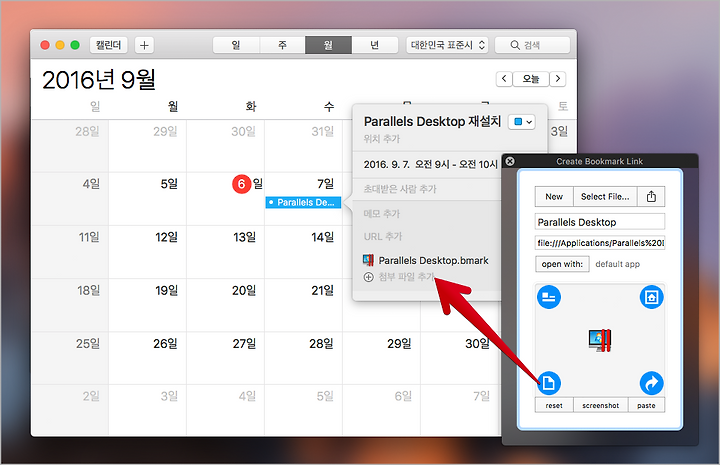This screenshot has width=720, height=465.
Task: Select the Parallels De... event on 7일
Action: 303,202
